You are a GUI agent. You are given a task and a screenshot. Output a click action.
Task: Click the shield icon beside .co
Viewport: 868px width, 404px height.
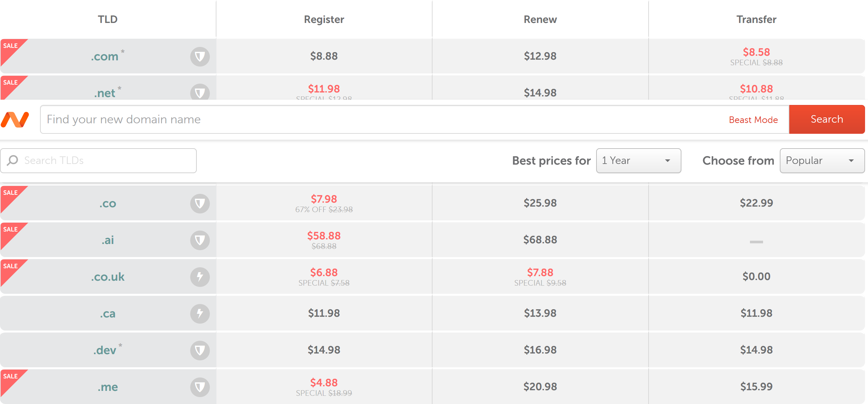point(200,203)
